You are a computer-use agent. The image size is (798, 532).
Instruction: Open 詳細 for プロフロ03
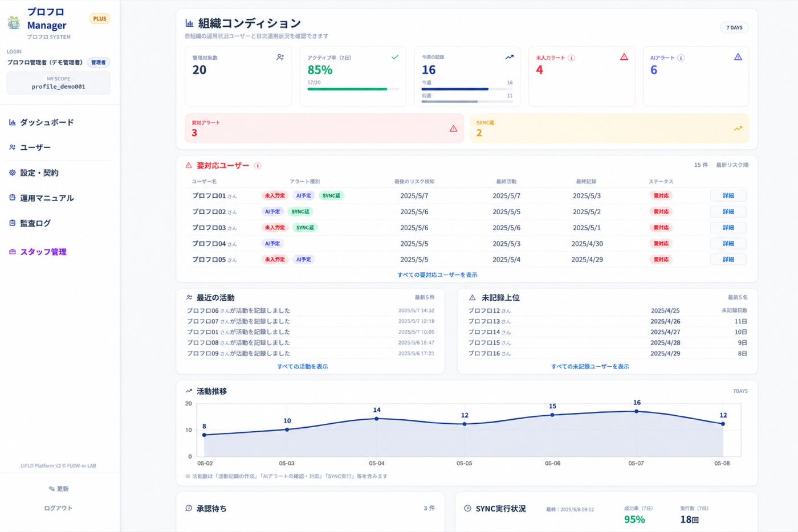[x=728, y=227]
